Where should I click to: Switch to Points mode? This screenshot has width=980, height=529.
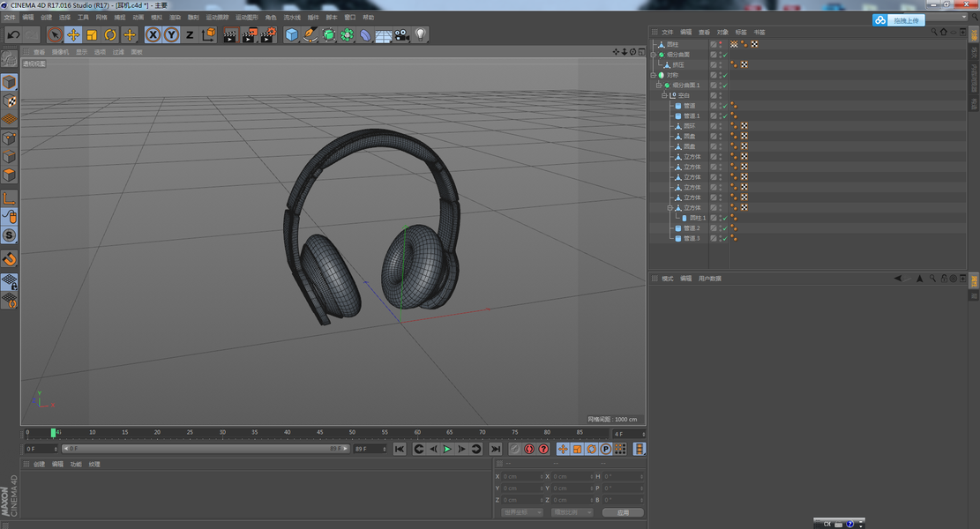(x=10, y=138)
